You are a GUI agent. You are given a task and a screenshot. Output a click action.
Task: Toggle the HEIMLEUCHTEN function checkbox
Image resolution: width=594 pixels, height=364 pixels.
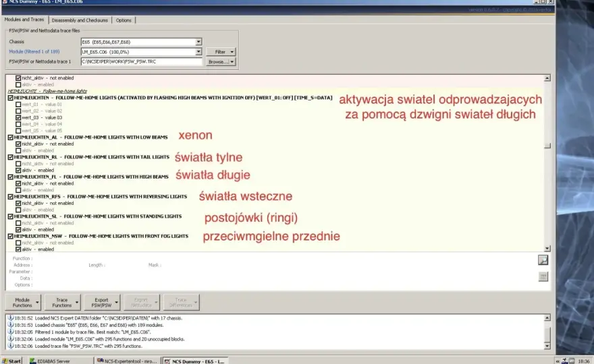11,98
